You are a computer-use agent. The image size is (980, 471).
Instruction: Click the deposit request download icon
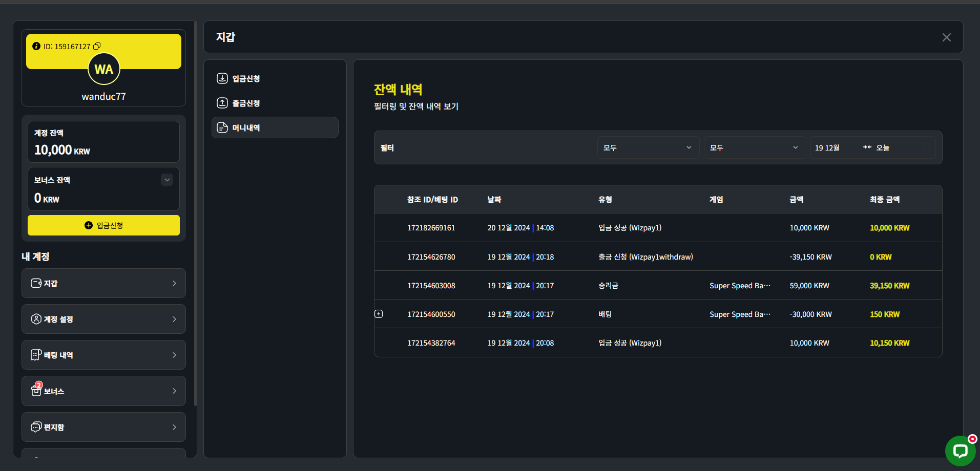222,78
